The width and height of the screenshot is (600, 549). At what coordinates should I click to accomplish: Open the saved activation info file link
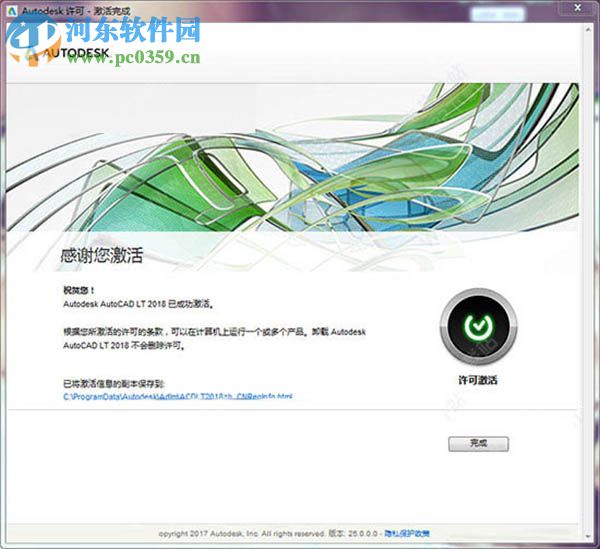[x=178, y=396]
